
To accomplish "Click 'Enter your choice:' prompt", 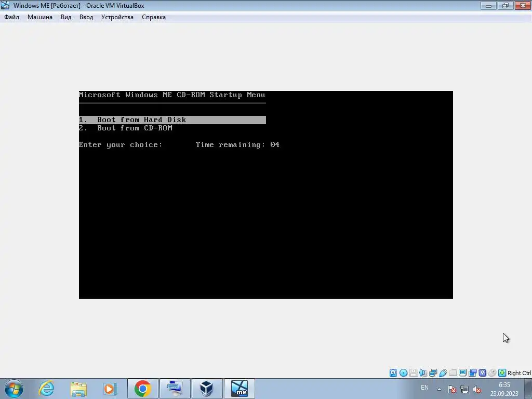I will tap(121, 144).
